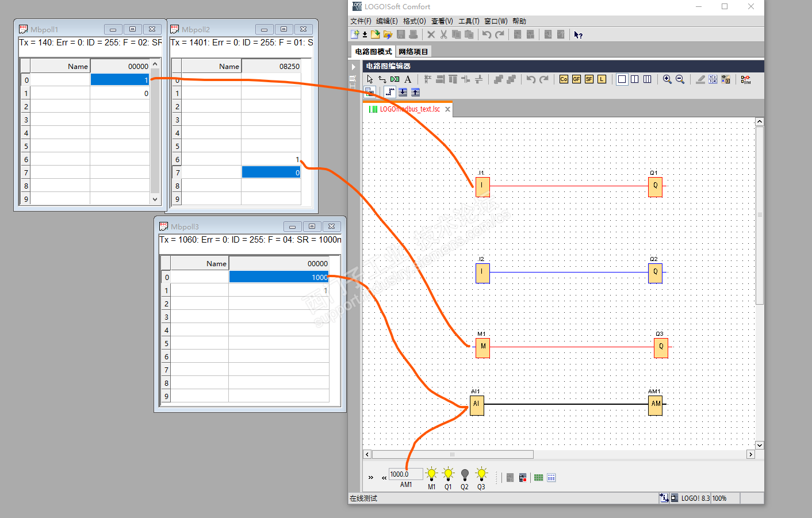Show special functions (SF) blocks
Image resolution: width=812 pixels, height=518 pixels.
(589, 79)
